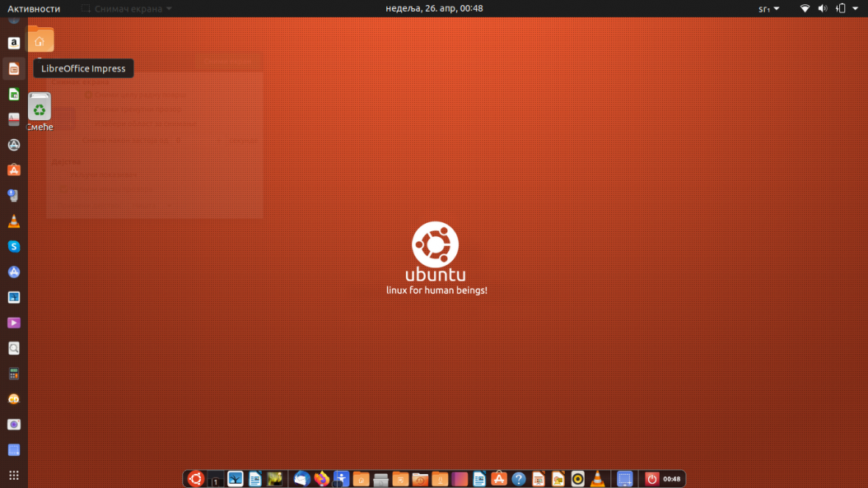Open Ubuntu Software bag in bottom dock
Screen dimensions: 868x488
click(x=499, y=479)
